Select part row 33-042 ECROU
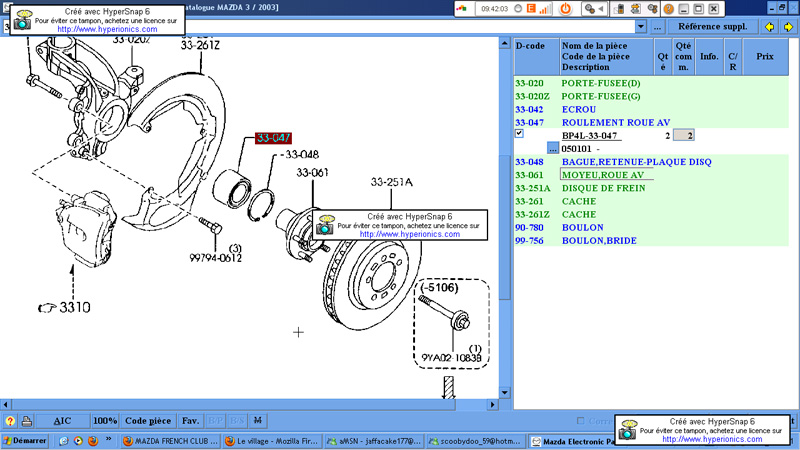 click(x=651, y=109)
